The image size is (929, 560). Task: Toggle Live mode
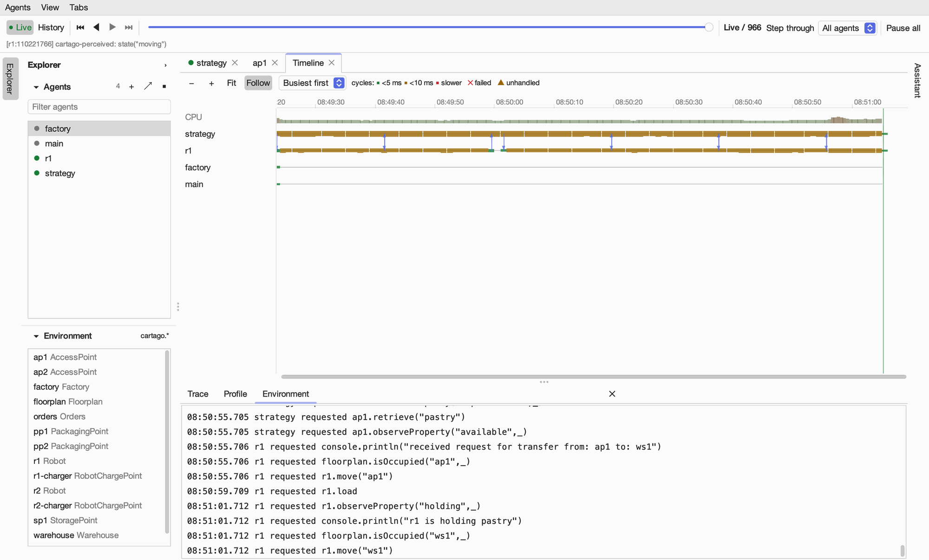point(20,27)
